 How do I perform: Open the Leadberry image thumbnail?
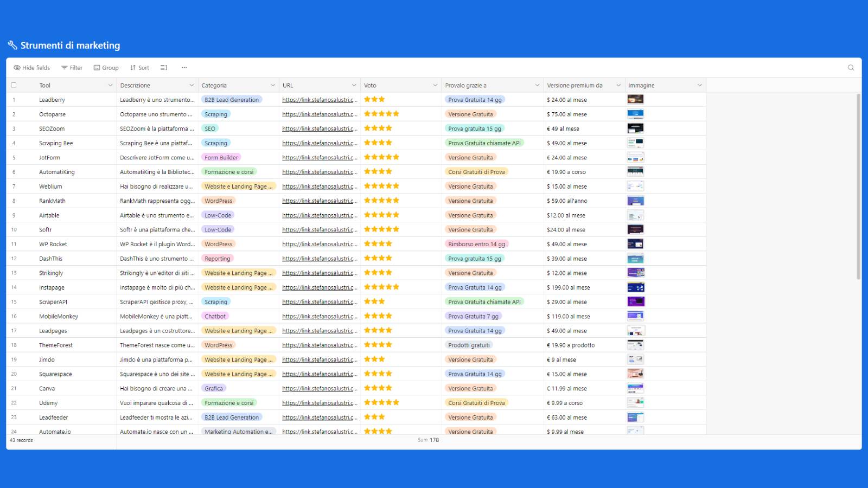[x=635, y=99]
